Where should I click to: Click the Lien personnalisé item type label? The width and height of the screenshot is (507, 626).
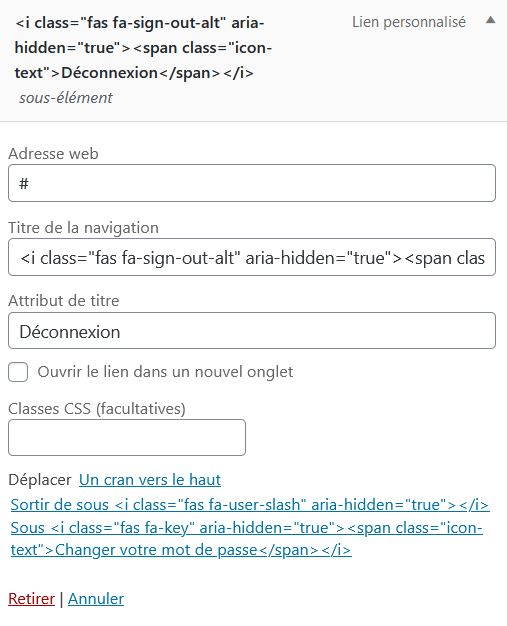pyautogui.click(x=409, y=22)
